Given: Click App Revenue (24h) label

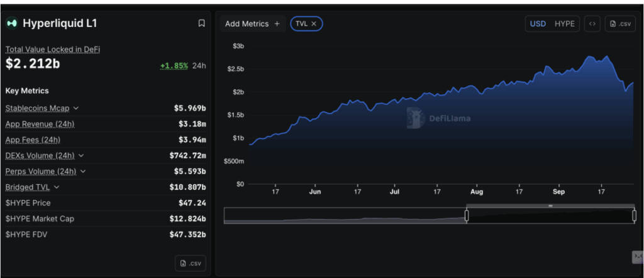Looking at the screenshot, I should 40,124.
